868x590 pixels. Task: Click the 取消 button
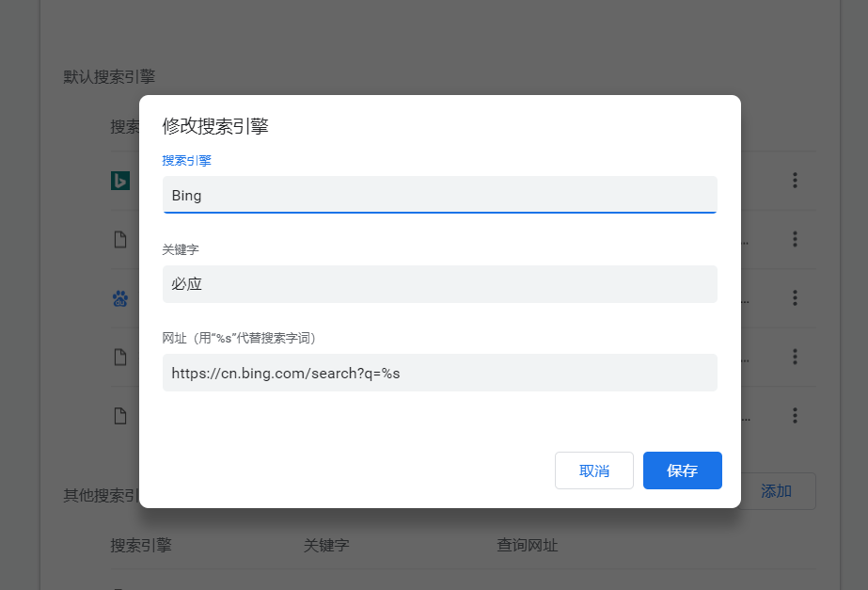tap(594, 470)
